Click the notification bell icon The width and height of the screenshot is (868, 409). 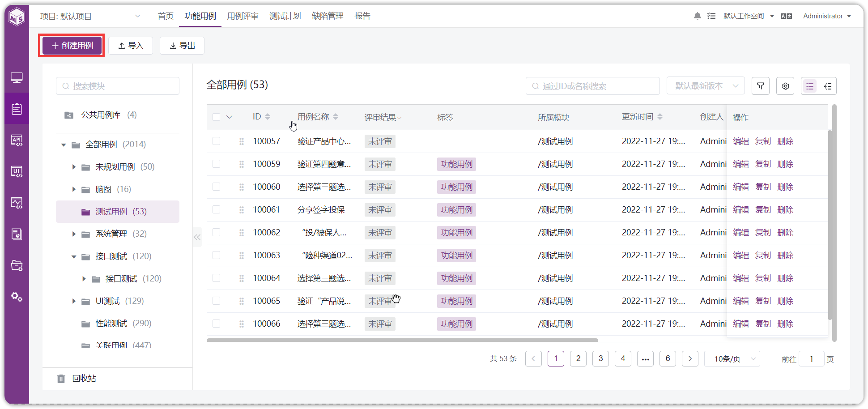click(x=697, y=16)
